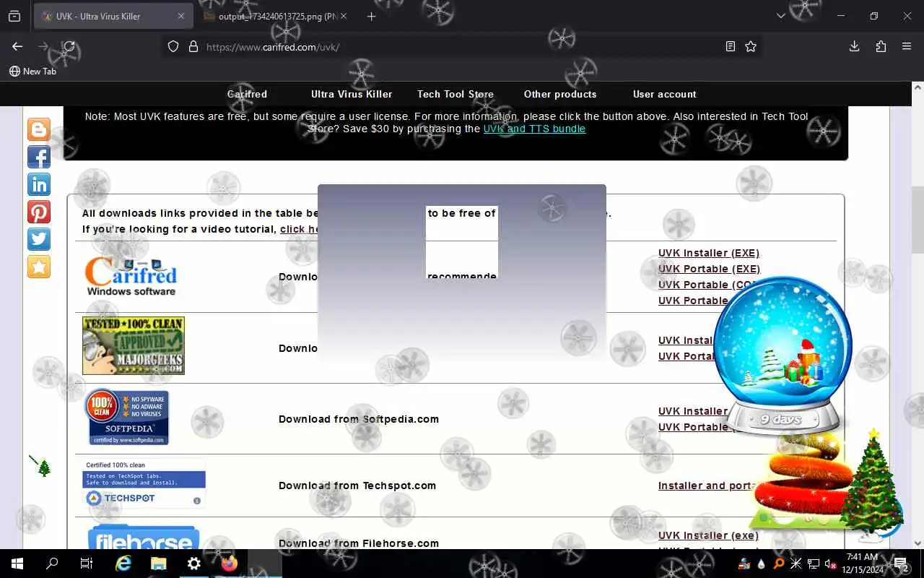Click the Softpedia 100% clean badge
The width and height of the screenshot is (924, 578).
tap(127, 417)
